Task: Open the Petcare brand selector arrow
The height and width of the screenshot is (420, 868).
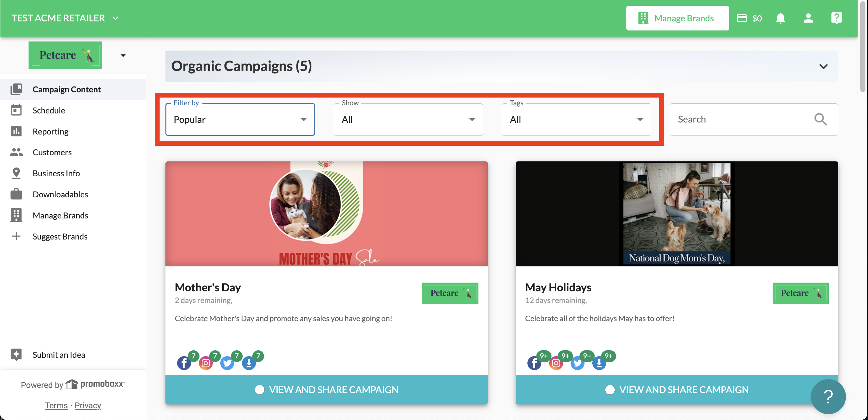Action: (123, 55)
